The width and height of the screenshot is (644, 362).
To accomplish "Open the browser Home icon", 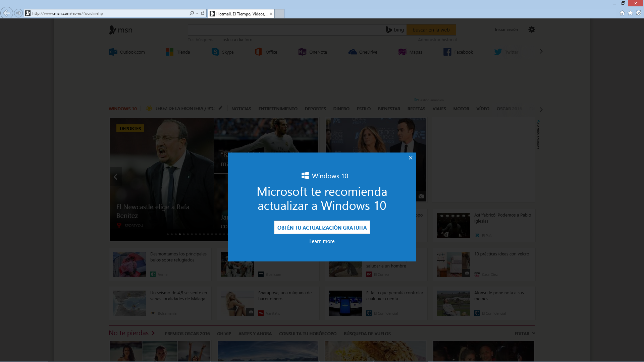I will [622, 13].
